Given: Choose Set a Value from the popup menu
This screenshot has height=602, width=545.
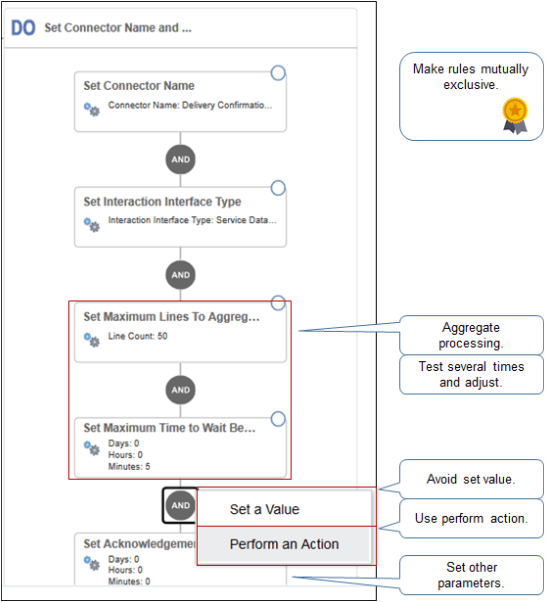Looking at the screenshot, I should (284, 509).
